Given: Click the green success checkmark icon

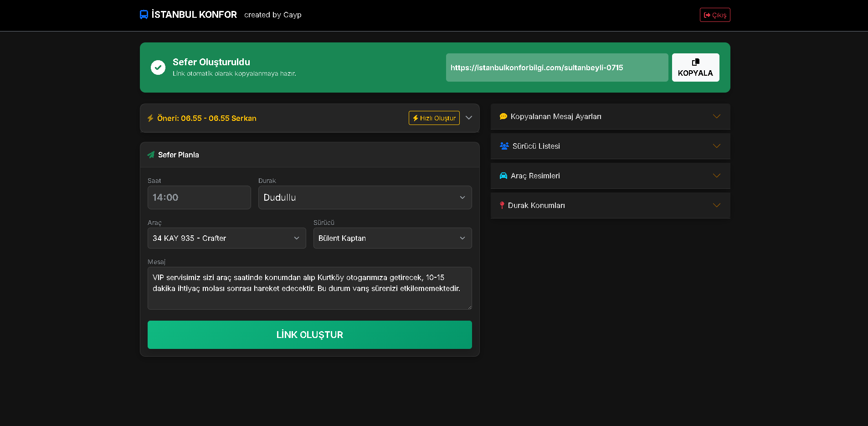Looking at the screenshot, I should point(158,68).
